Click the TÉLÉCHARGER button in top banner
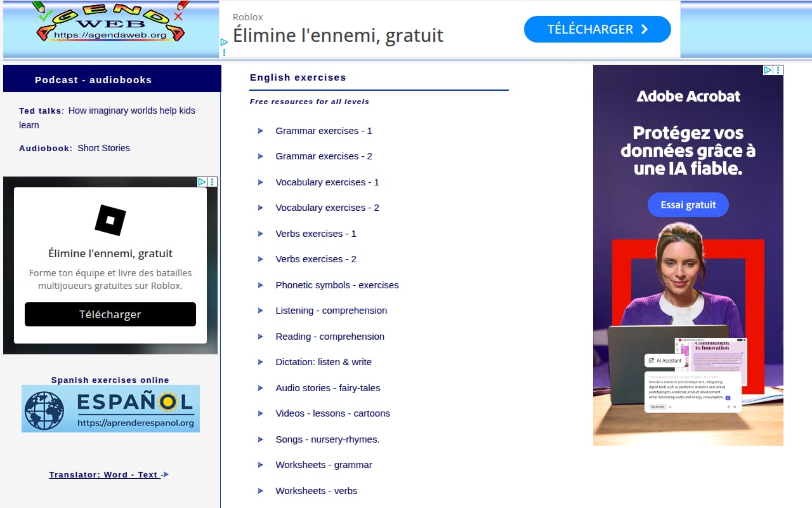 pyautogui.click(x=597, y=29)
